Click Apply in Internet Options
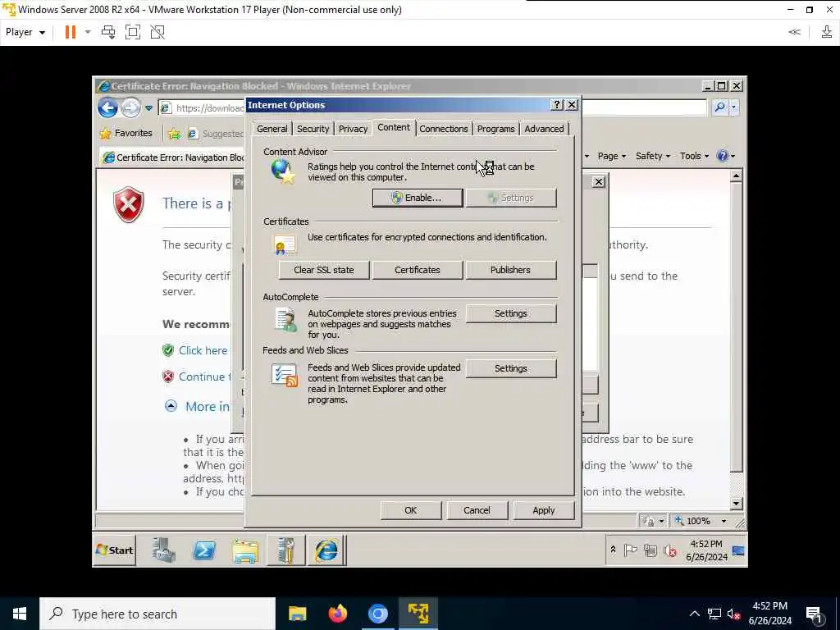The image size is (840, 630). coord(543,510)
